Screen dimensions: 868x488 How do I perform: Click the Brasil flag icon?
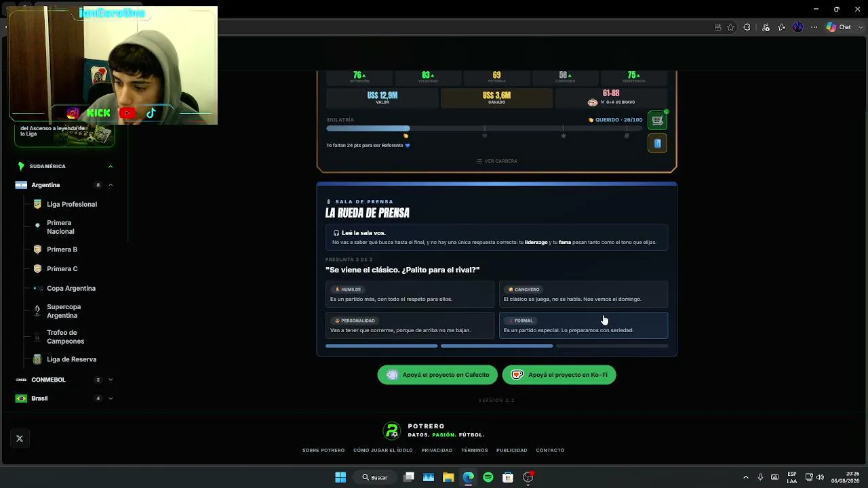[21, 399]
